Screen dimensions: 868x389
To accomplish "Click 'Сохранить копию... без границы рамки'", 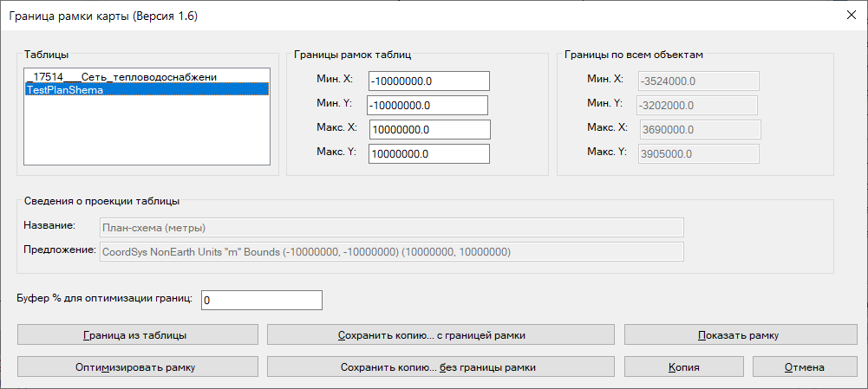I will click(x=440, y=366).
